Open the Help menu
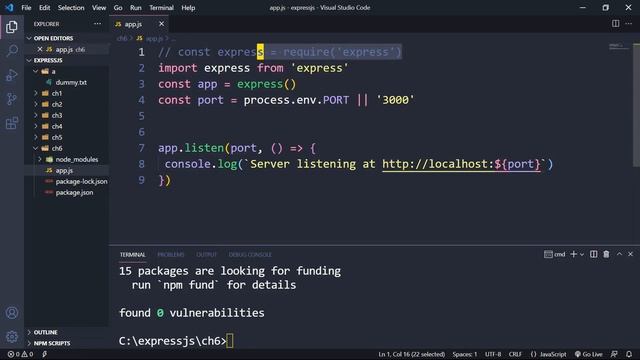640x360 pixels. coord(188,7)
